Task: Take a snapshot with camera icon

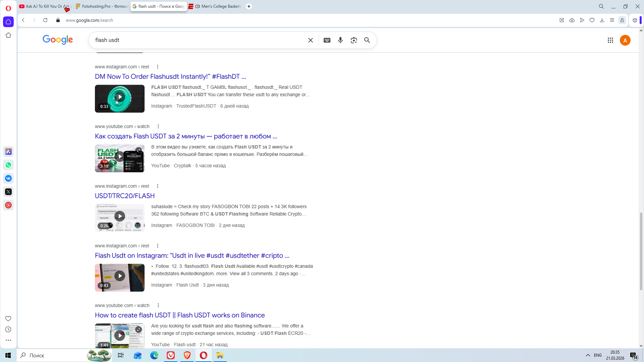Action: [x=572, y=20]
